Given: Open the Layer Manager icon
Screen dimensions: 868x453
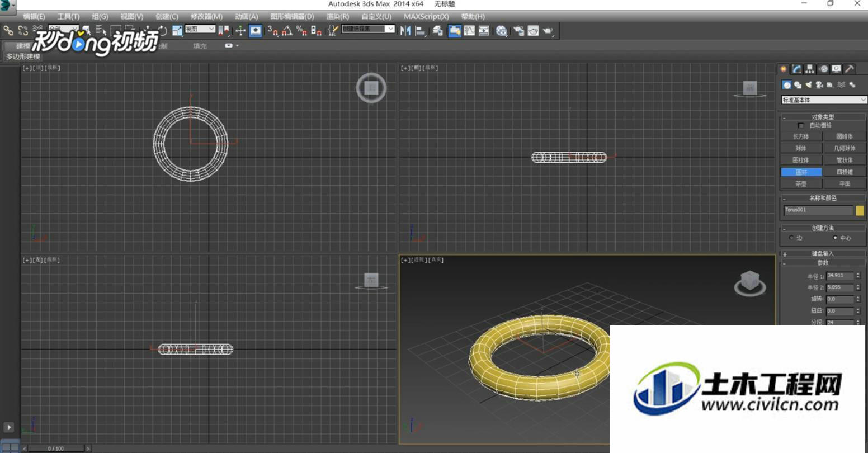Looking at the screenshot, I should coord(438,31).
